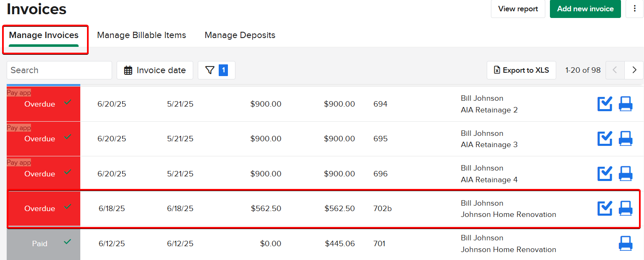Open the three-dot overflow menu
The image size is (644, 260).
point(635,9)
